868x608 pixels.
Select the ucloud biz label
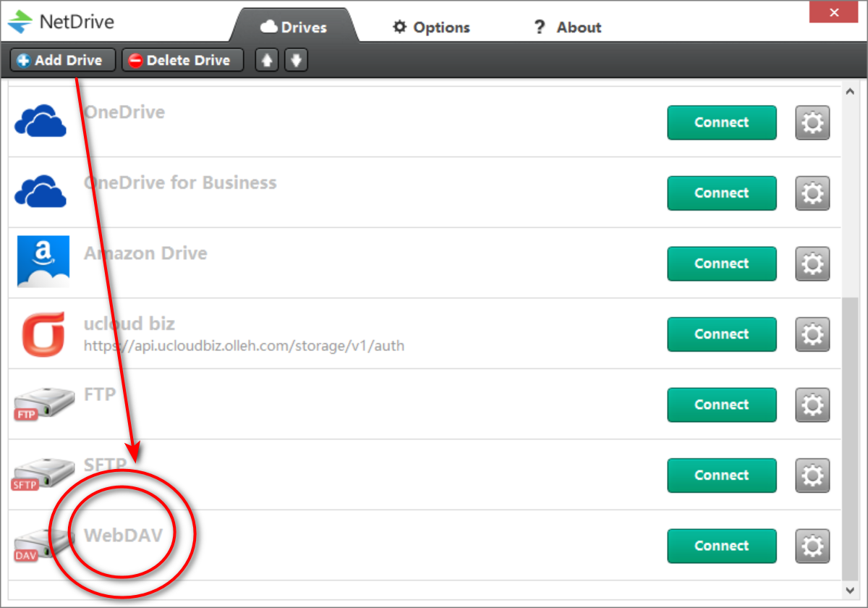(x=129, y=324)
